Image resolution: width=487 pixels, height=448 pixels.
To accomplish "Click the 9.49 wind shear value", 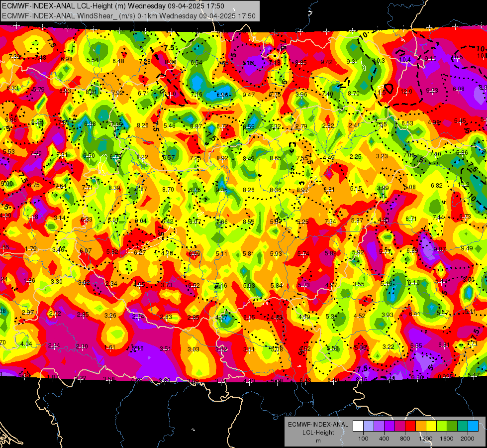I will pyautogui.click(x=467, y=248).
